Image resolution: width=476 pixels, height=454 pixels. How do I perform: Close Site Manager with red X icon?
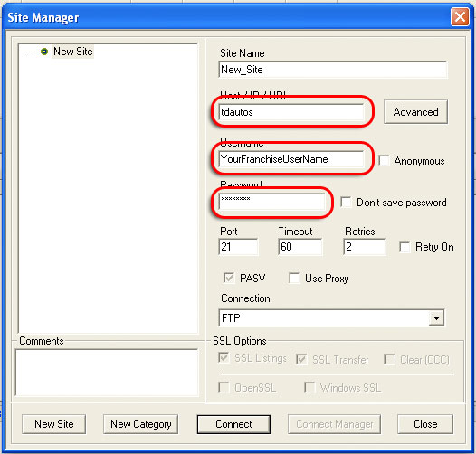click(460, 17)
